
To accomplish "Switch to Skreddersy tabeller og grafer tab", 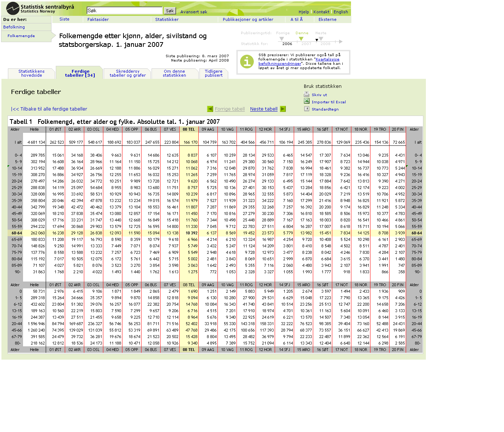I will (128, 73).
